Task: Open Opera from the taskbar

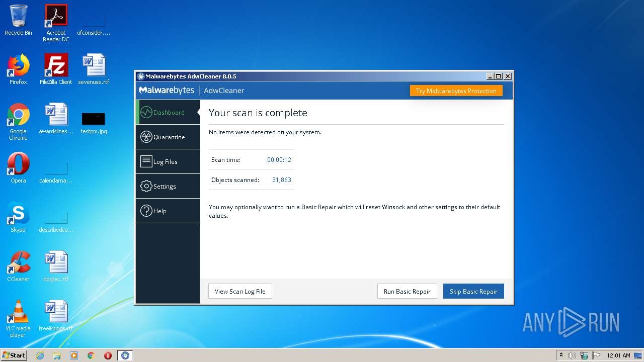Action: click(108, 355)
